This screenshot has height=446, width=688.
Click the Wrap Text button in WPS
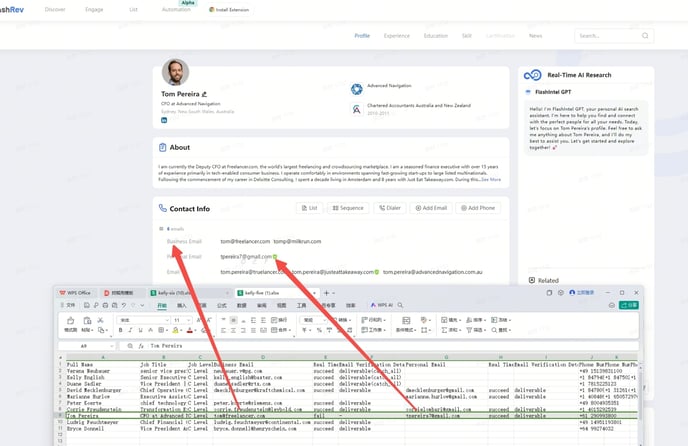click(279, 320)
